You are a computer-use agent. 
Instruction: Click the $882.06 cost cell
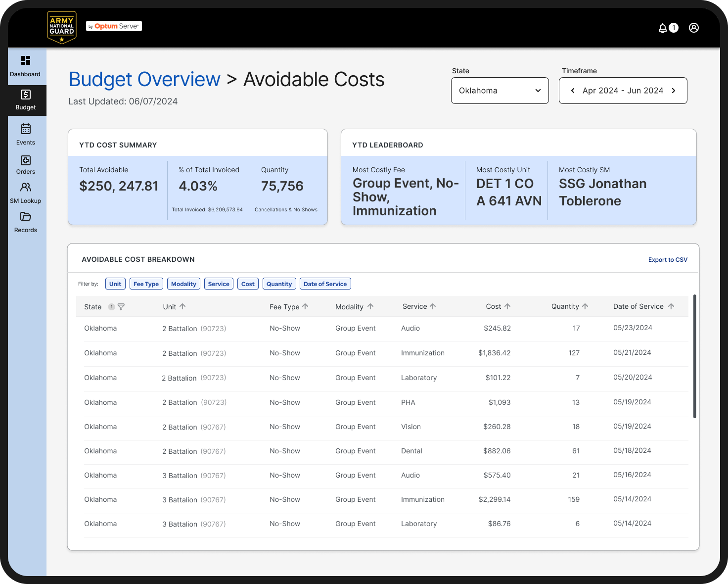click(x=497, y=451)
